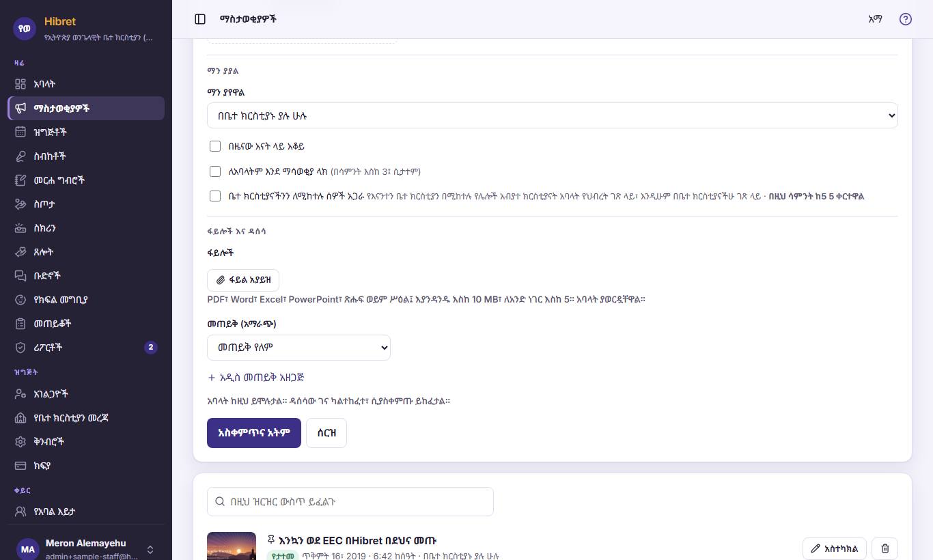Click the ስጦታ giving icon
This screenshot has width=933, height=560.
pyautogui.click(x=20, y=204)
